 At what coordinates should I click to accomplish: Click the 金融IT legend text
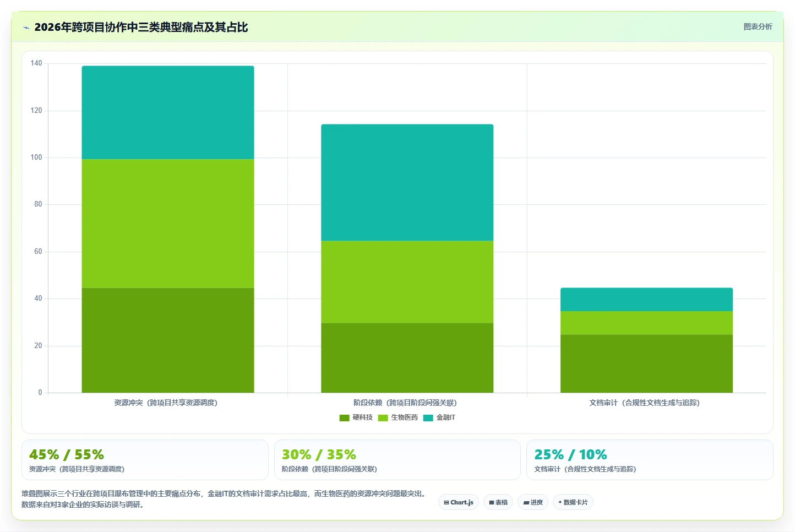pyautogui.click(x=446, y=418)
